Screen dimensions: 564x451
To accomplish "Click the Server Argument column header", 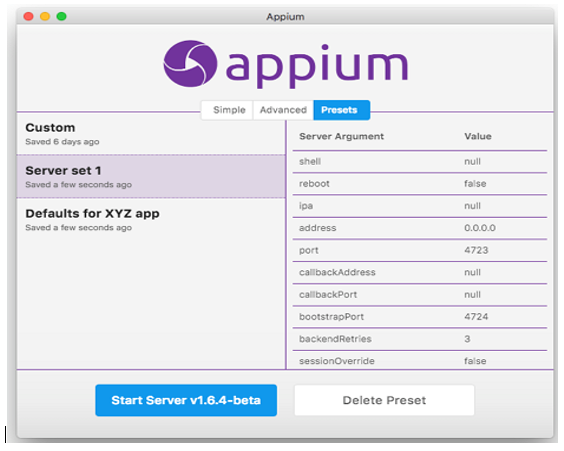I will 341,137.
